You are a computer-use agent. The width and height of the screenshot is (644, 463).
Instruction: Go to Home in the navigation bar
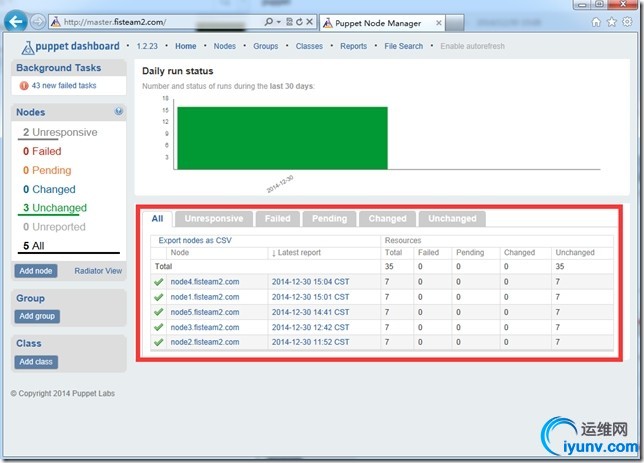[186, 46]
